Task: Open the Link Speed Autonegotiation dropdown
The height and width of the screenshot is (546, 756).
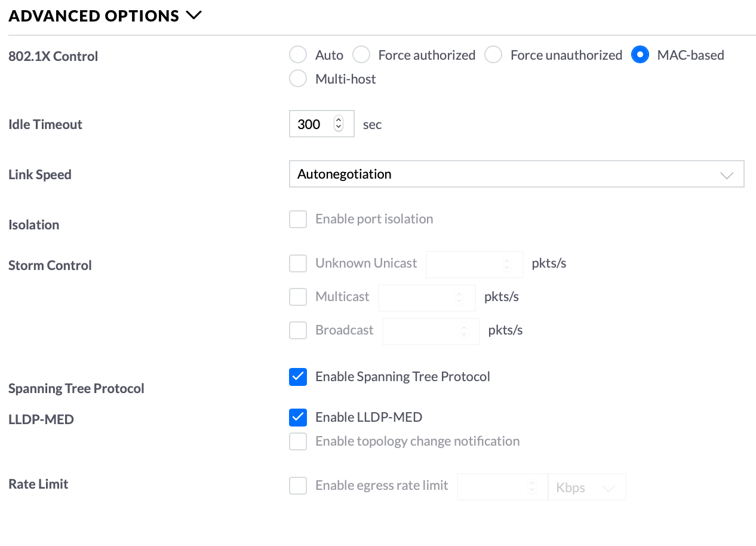Action: tap(517, 174)
